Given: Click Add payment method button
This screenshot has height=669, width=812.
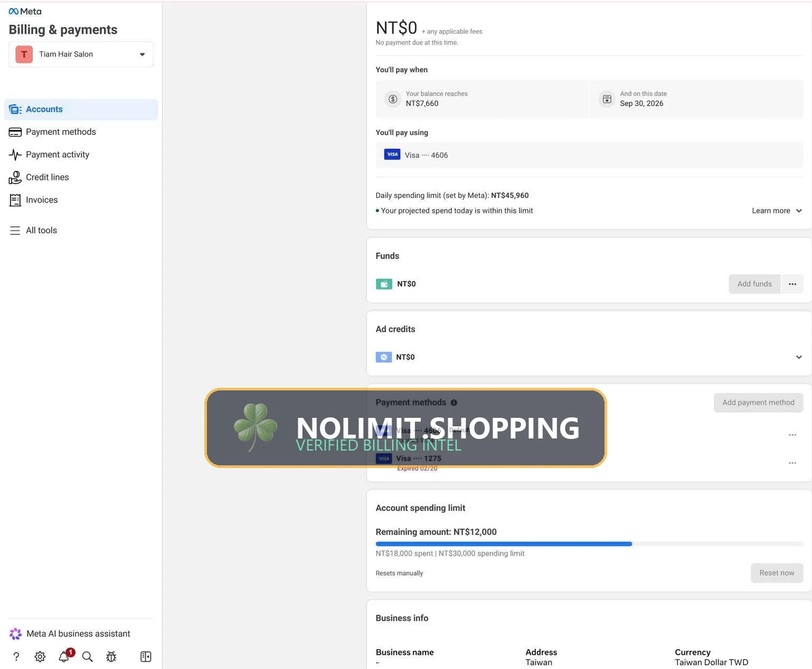Looking at the screenshot, I should 758,403.
